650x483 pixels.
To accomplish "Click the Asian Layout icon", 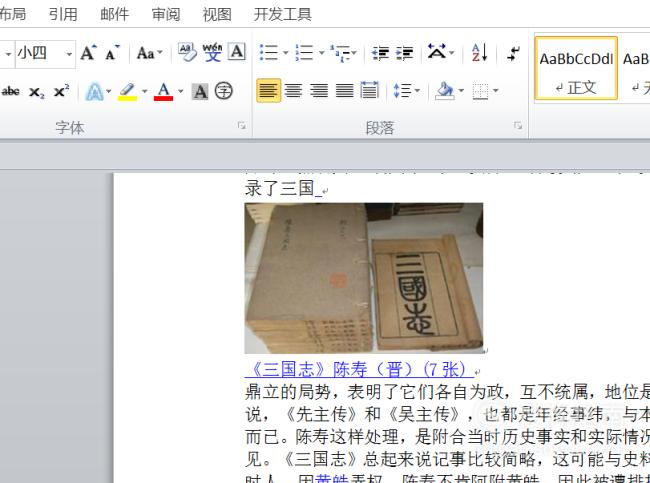I will click(x=437, y=53).
